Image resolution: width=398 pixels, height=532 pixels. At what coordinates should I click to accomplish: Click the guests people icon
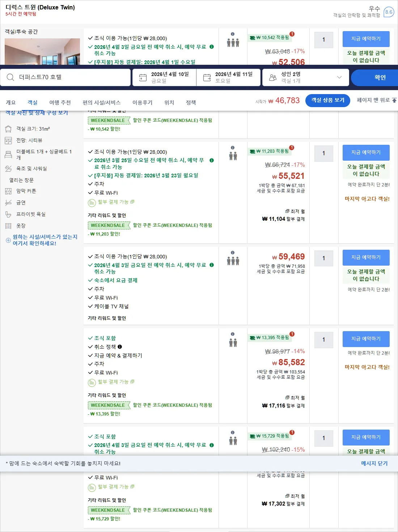pyautogui.click(x=273, y=77)
